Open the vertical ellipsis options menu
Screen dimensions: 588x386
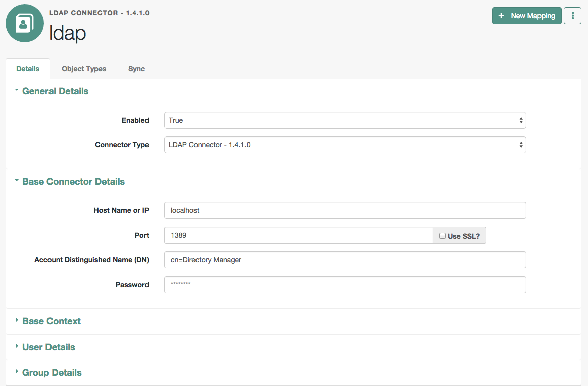(572, 15)
